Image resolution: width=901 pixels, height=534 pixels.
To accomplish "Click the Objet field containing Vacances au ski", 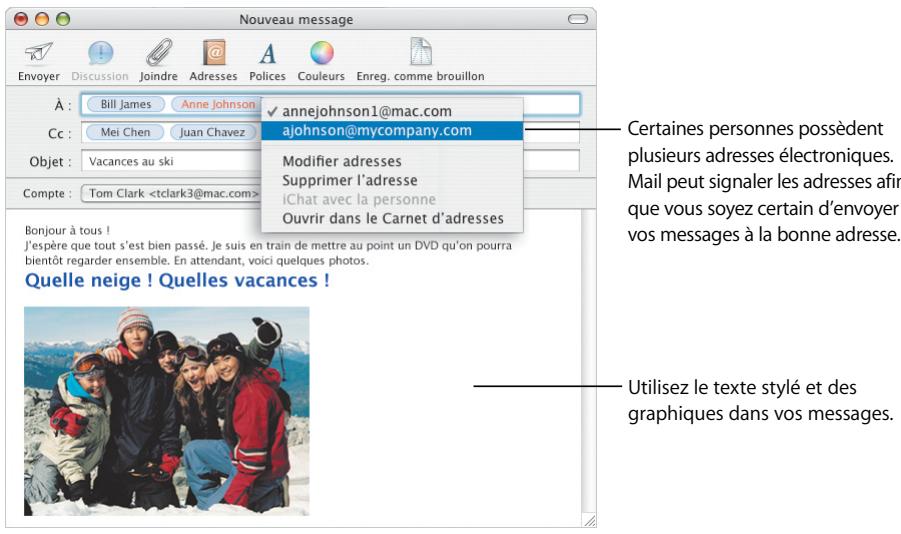I will click(x=330, y=162).
